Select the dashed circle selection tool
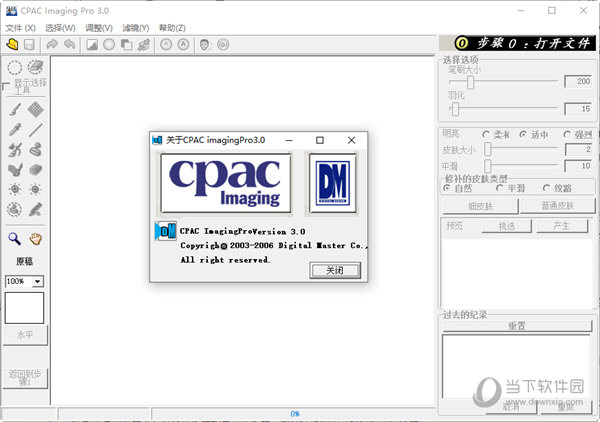The image size is (600, 422). point(15,68)
